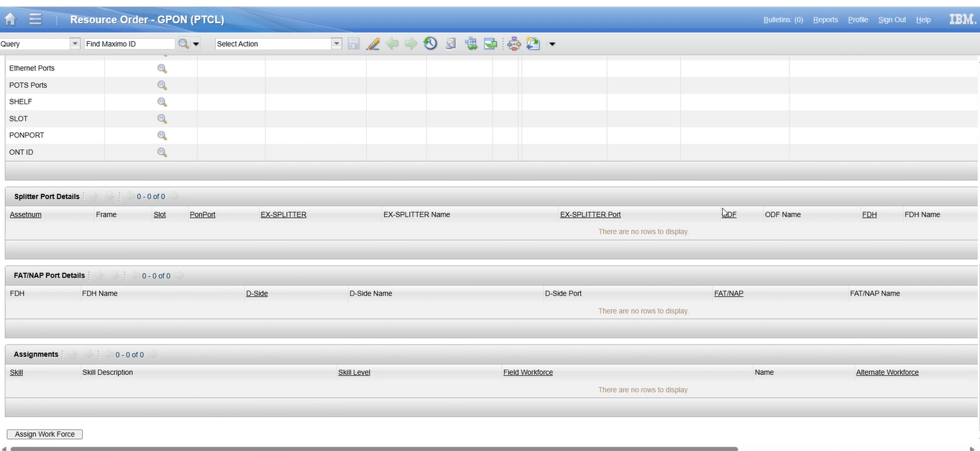Image resolution: width=980 pixels, height=451 pixels.
Task: Click the view history clock icon
Action: click(430, 44)
